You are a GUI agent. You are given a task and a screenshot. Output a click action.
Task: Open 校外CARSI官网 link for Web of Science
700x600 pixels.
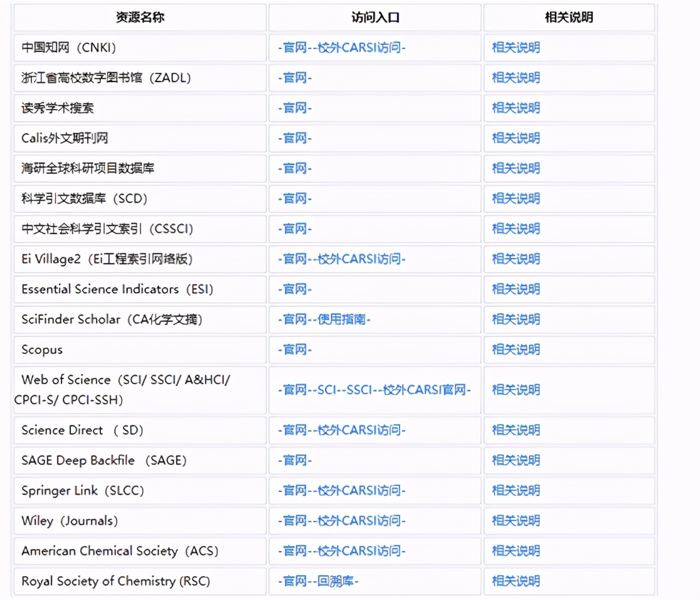coord(425,390)
